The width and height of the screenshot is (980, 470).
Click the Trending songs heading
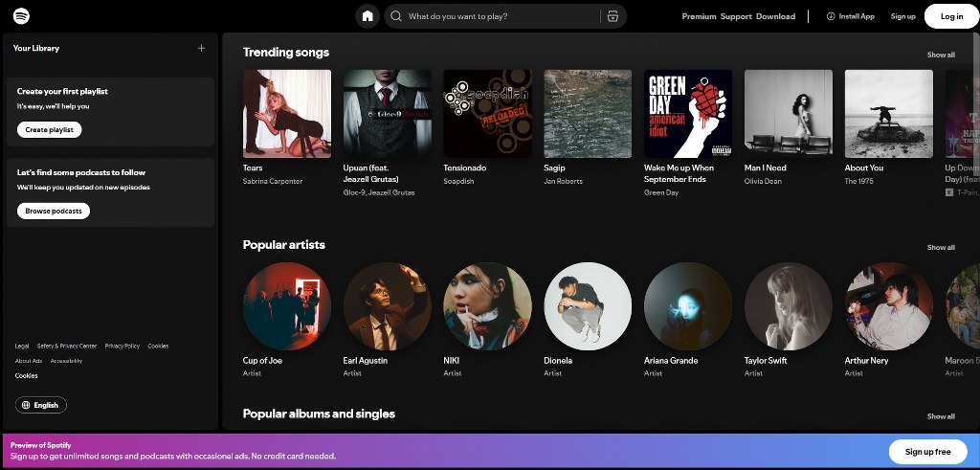285,53
